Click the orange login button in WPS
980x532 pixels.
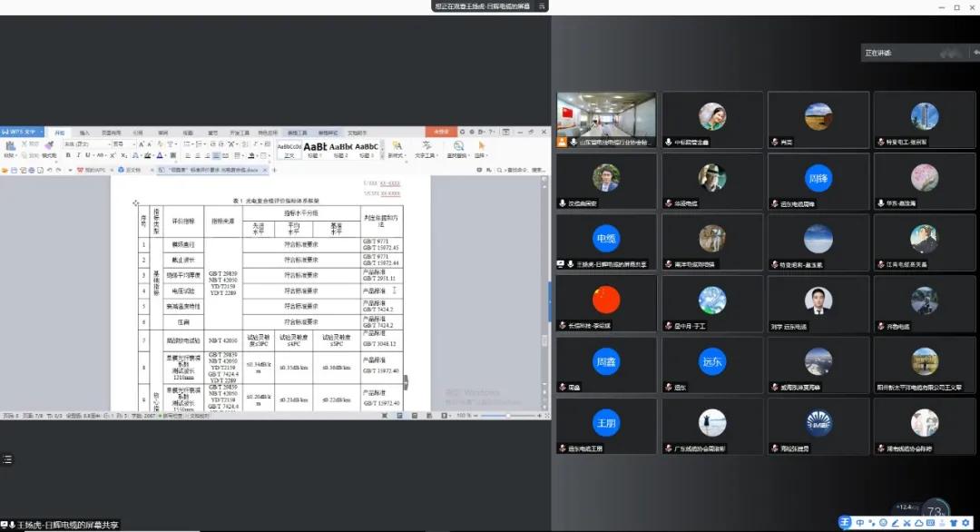click(x=441, y=132)
